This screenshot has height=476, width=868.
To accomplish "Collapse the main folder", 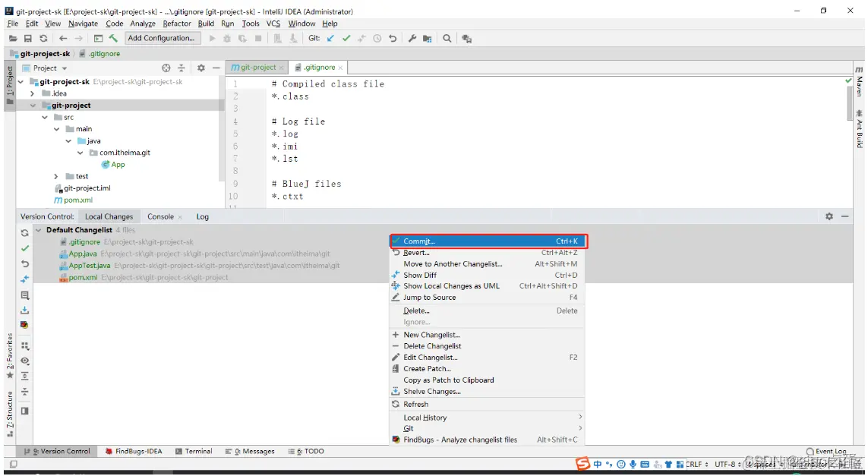I will pos(56,129).
